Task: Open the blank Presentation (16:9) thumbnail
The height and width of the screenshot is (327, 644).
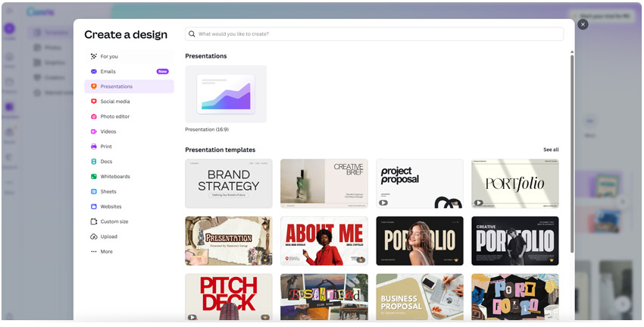Action: [226, 94]
